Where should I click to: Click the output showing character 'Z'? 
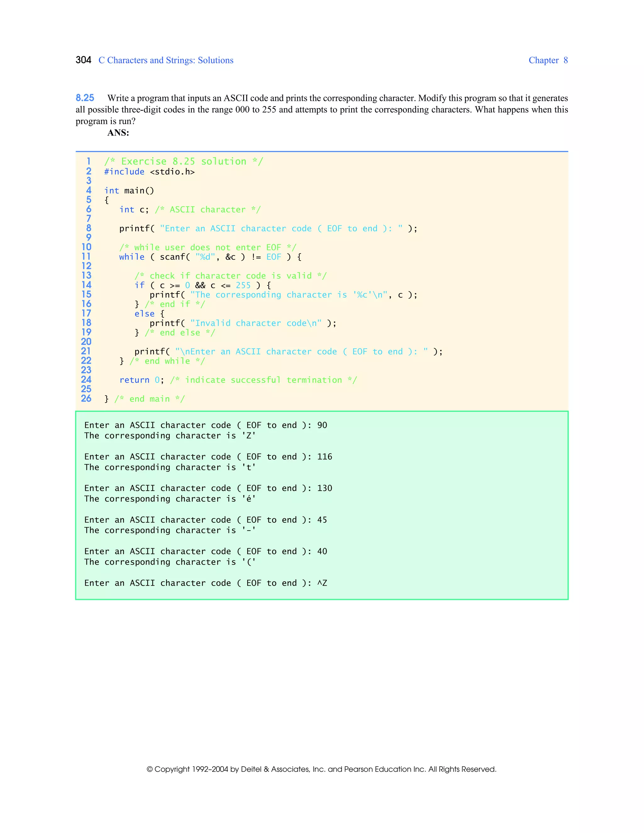(x=170, y=436)
